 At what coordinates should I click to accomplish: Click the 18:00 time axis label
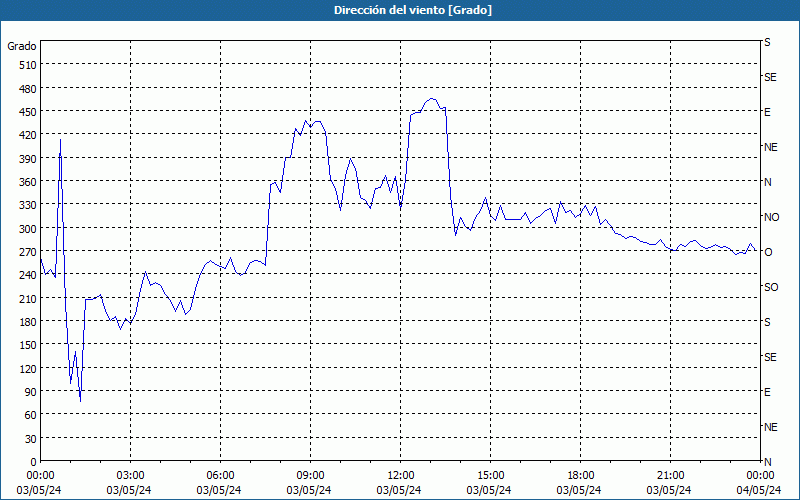click(581, 476)
